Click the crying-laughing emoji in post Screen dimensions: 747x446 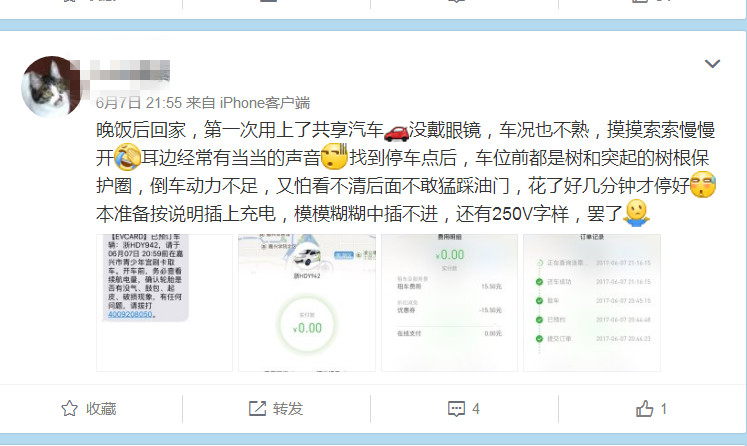point(127,157)
